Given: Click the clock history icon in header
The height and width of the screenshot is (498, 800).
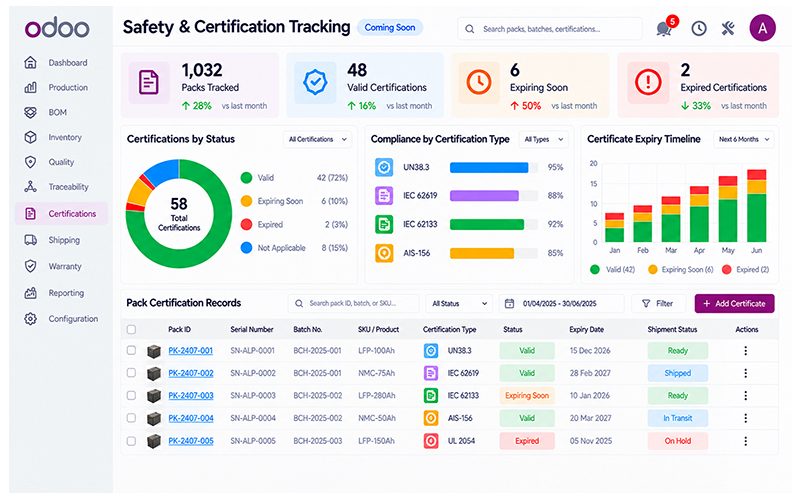Looking at the screenshot, I should [698, 29].
